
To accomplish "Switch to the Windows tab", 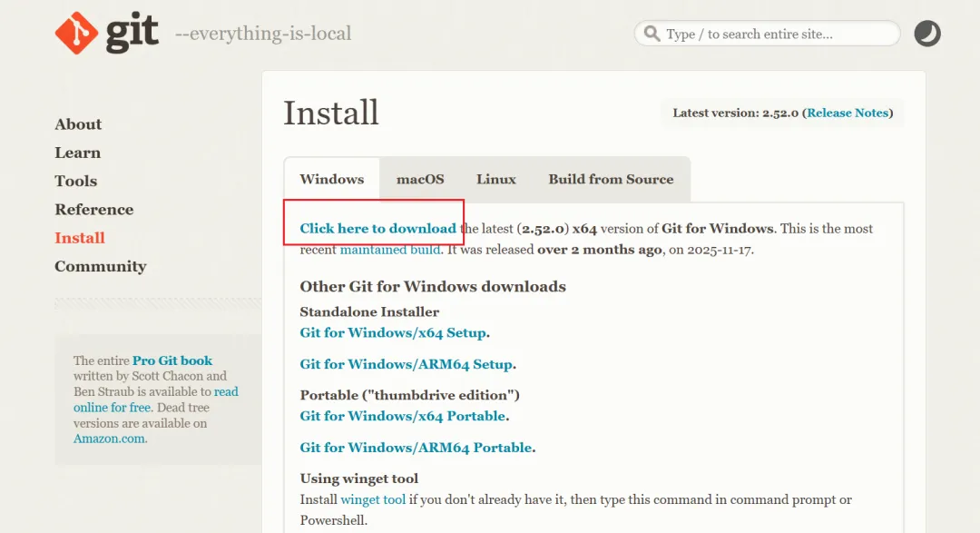I will click(332, 180).
